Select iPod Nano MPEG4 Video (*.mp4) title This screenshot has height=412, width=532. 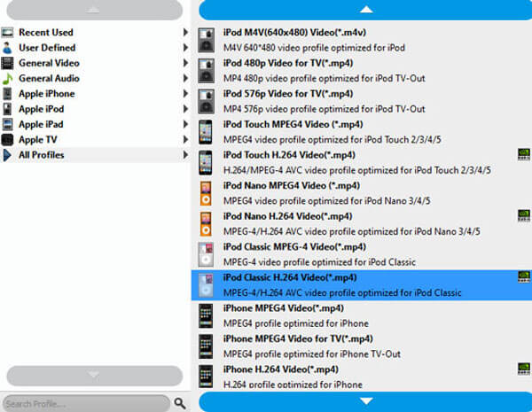click(x=292, y=185)
